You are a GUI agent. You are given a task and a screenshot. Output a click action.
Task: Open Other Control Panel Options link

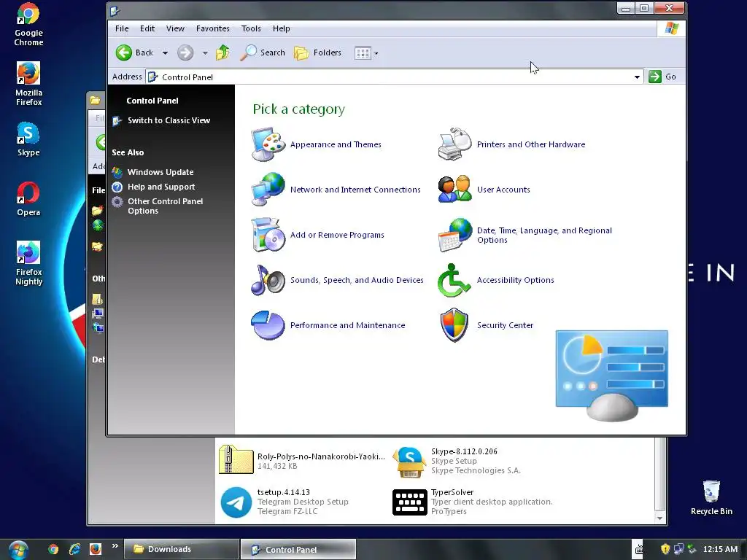click(x=166, y=206)
